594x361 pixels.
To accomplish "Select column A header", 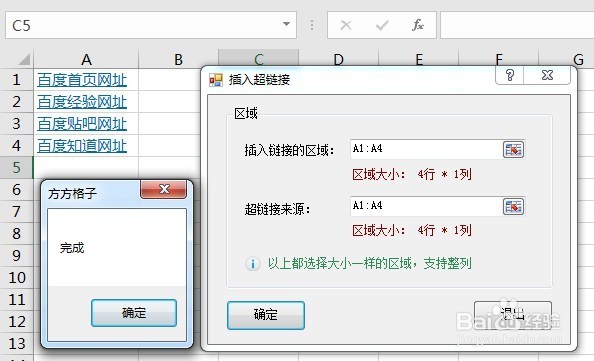I will coord(86,59).
